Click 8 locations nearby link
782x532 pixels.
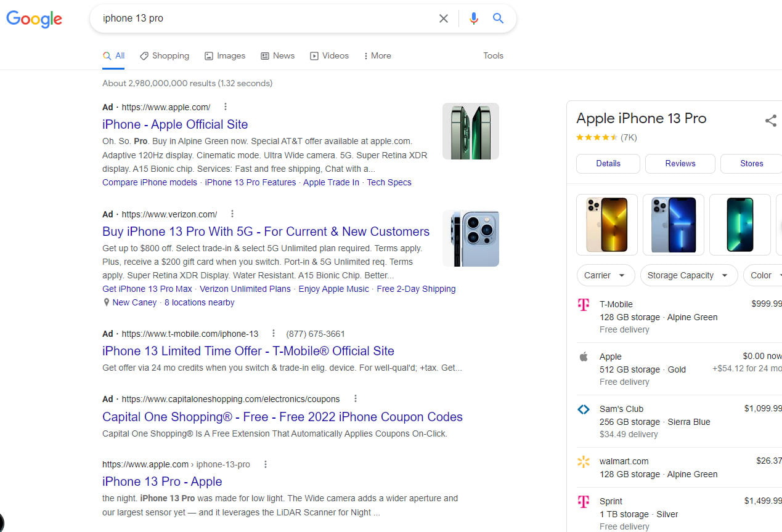click(200, 302)
